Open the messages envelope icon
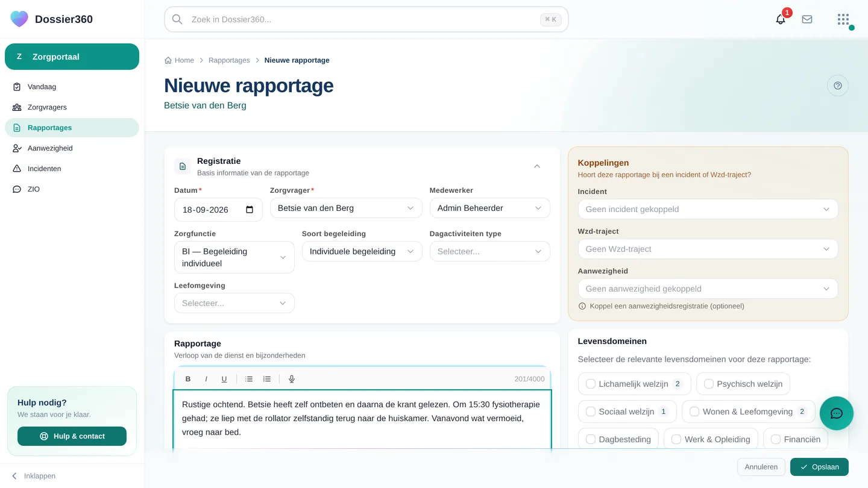Image resolution: width=868 pixels, height=488 pixels. [807, 19]
